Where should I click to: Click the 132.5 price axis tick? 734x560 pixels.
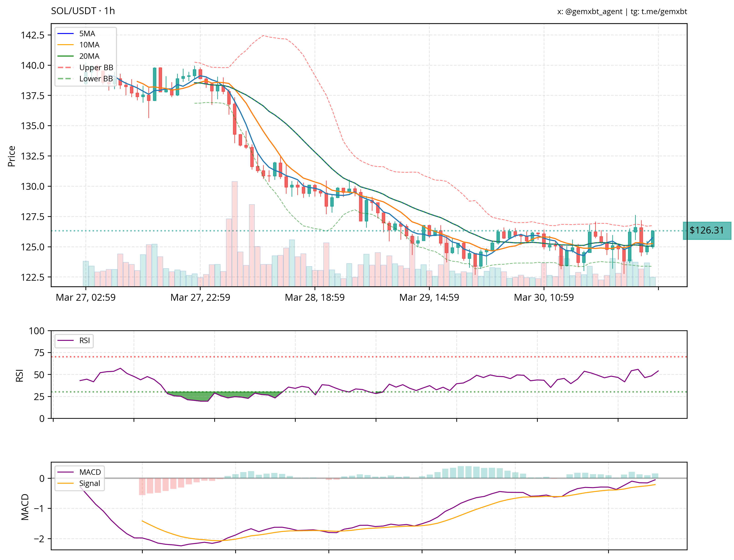[x=32, y=156]
